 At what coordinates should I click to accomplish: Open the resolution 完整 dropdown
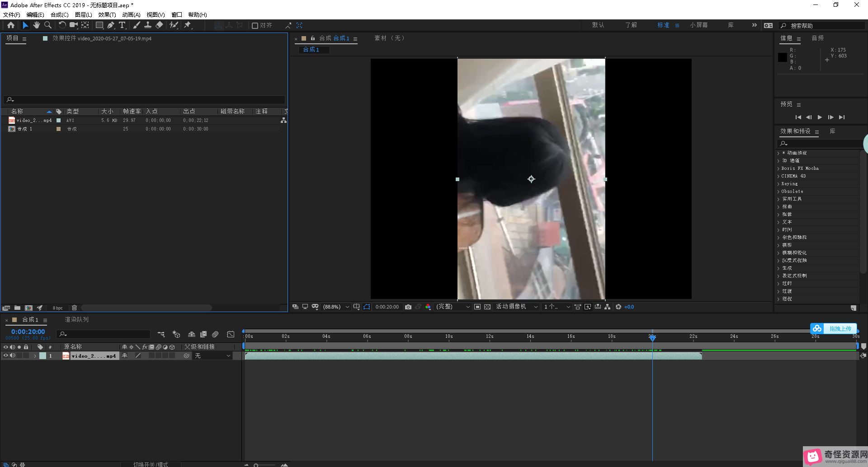click(x=453, y=307)
